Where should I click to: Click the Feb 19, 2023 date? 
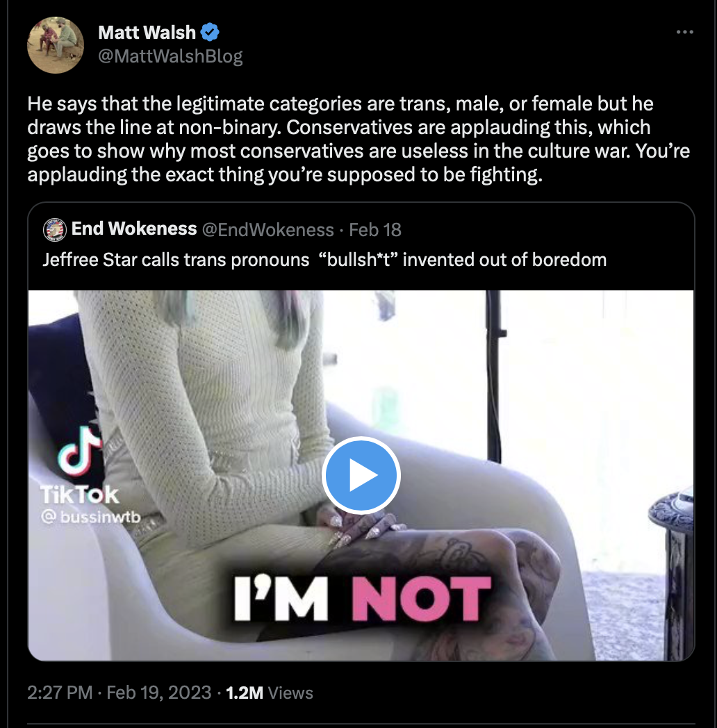(x=159, y=693)
